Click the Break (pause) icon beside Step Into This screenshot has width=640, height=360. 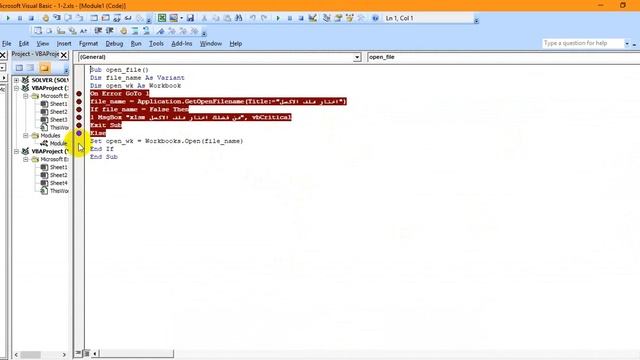click(19, 18)
